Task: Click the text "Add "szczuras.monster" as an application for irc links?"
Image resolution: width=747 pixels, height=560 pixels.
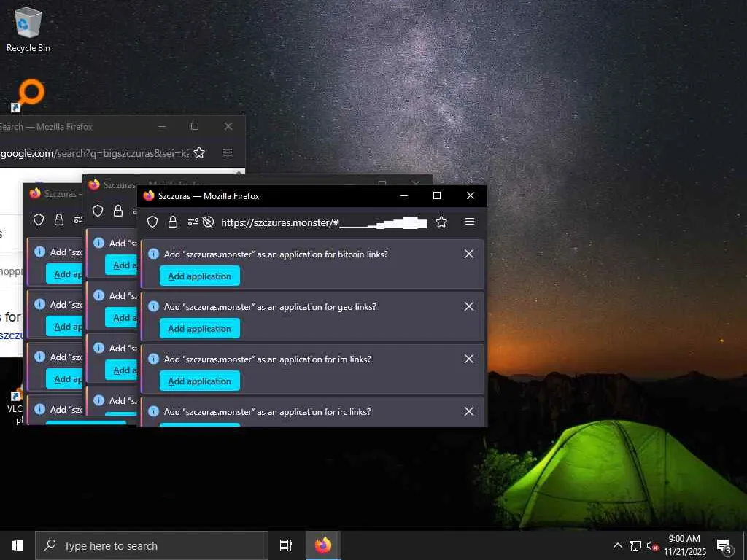Action: [x=267, y=412]
